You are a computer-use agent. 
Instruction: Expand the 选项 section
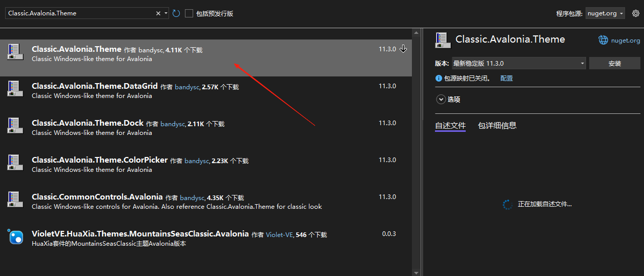(x=441, y=100)
